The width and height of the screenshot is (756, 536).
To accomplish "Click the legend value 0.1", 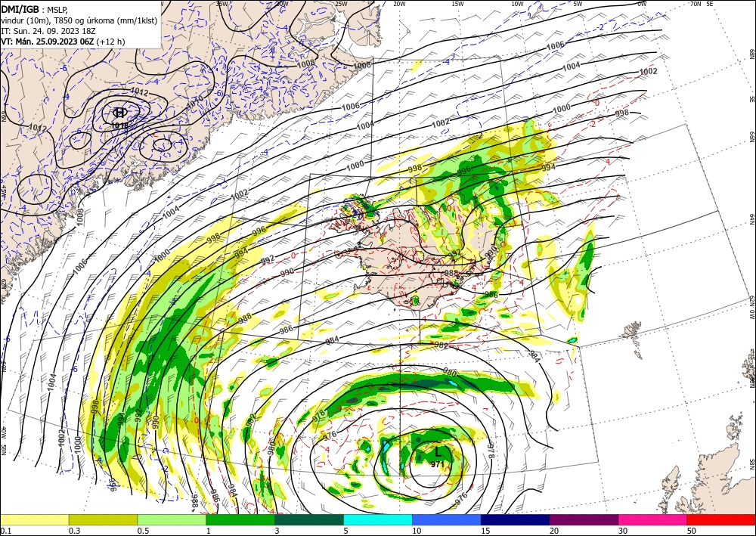I will pyautogui.click(x=5, y=531).
